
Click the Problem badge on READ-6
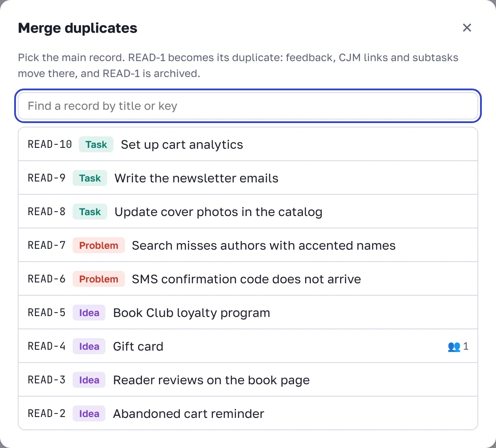(x=99, y=279)
